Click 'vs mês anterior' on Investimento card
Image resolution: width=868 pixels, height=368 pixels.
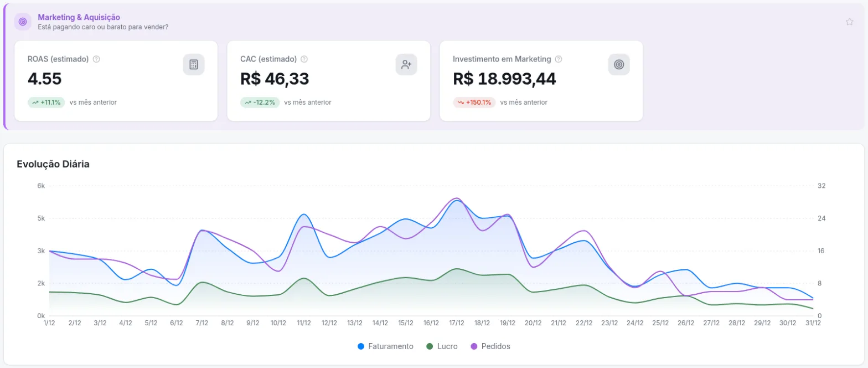[x=524, y=103]
